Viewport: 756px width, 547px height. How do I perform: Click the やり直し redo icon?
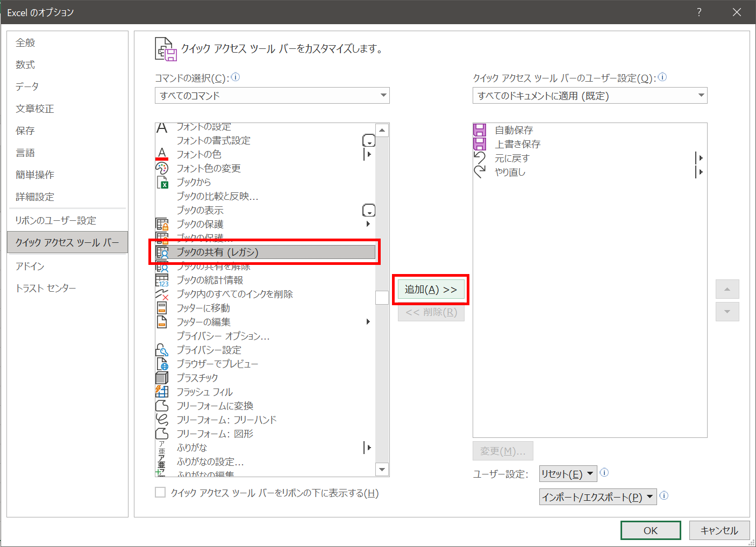(480, 172)
